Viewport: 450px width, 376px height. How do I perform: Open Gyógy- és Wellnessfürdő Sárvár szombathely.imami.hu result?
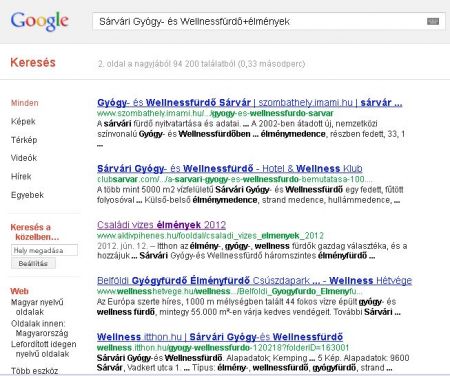249,103
